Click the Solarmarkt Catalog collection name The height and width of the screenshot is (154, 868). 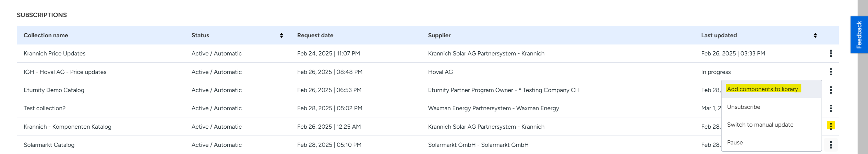tap(49, 145)
